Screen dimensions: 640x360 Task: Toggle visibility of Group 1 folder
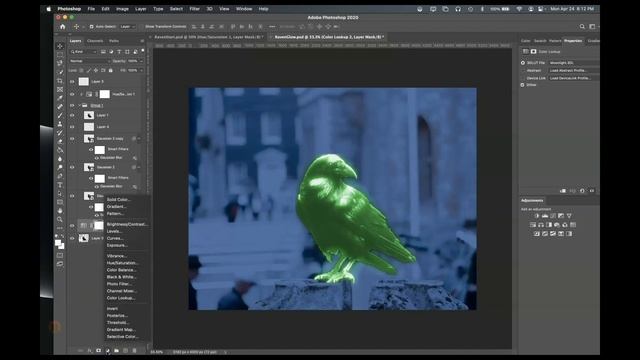(x=72, y=105)
